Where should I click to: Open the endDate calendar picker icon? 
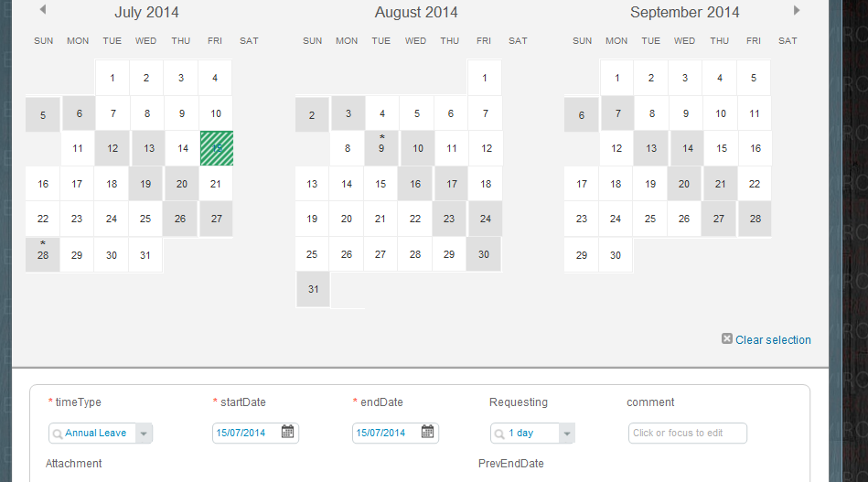427,432
